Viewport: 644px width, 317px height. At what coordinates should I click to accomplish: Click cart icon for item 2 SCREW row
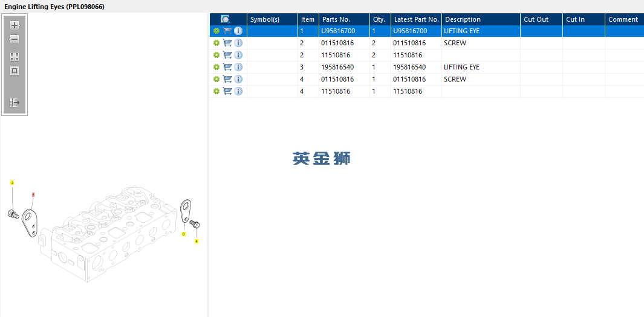coord(227,43)
